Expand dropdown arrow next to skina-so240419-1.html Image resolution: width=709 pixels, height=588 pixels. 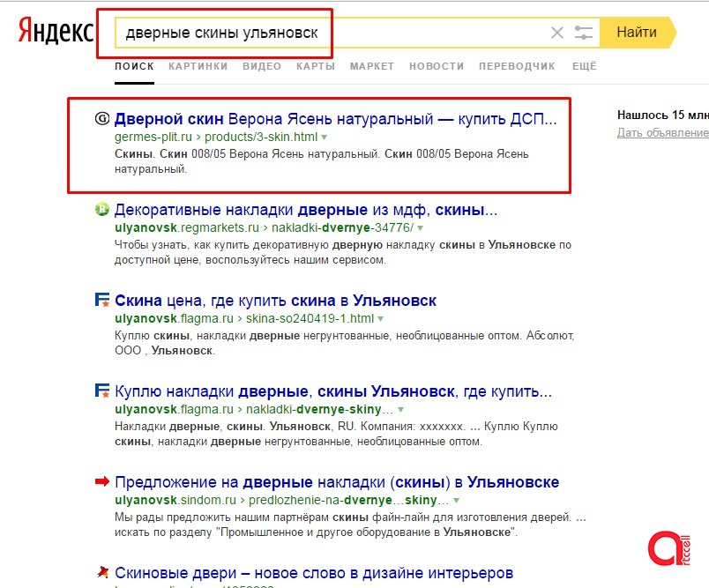pos(380,319)
